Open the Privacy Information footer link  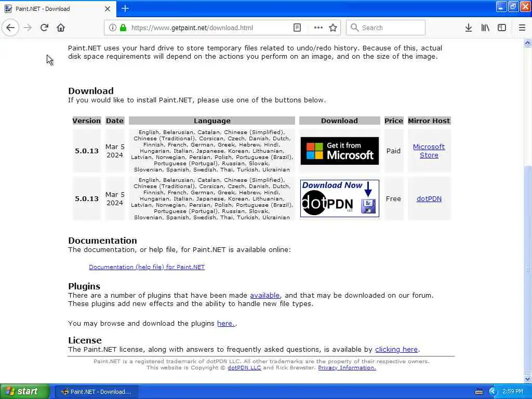point(347,368)
